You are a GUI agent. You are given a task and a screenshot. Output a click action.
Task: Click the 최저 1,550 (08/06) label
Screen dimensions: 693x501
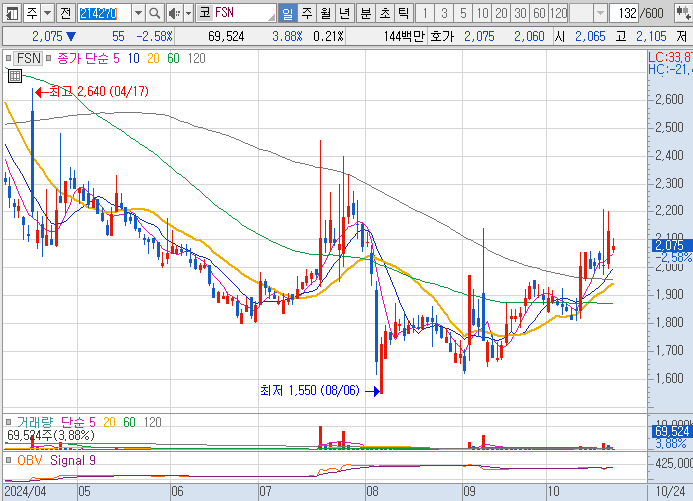coord(310,391)
